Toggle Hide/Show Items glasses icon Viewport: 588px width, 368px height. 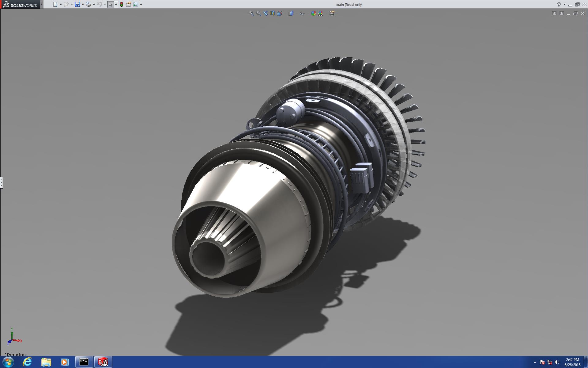coord(302,13)
